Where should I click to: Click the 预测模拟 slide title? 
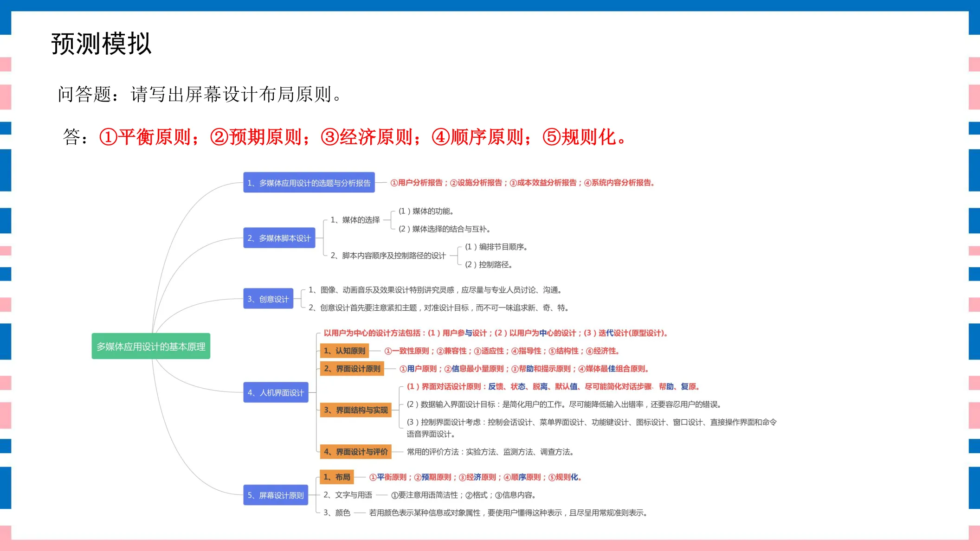(101, 44)
